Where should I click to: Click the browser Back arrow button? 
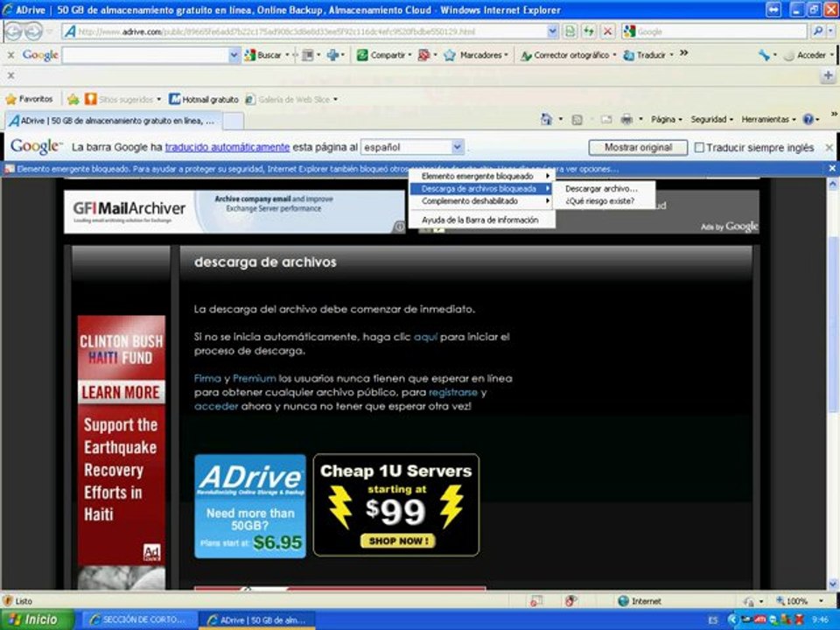(13, 31)
